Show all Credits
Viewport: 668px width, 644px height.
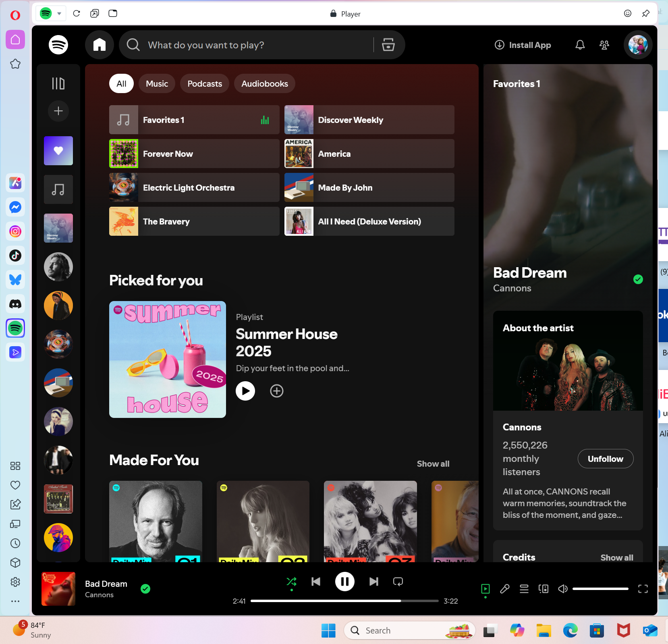(617, 557)
